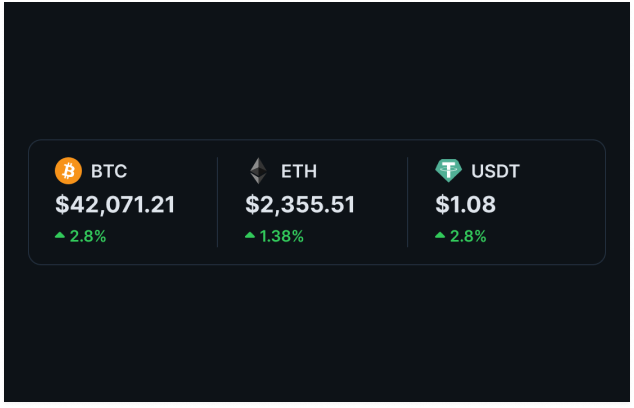
Task: Click the dark background below the ticker card
Action: pos(317,330)
